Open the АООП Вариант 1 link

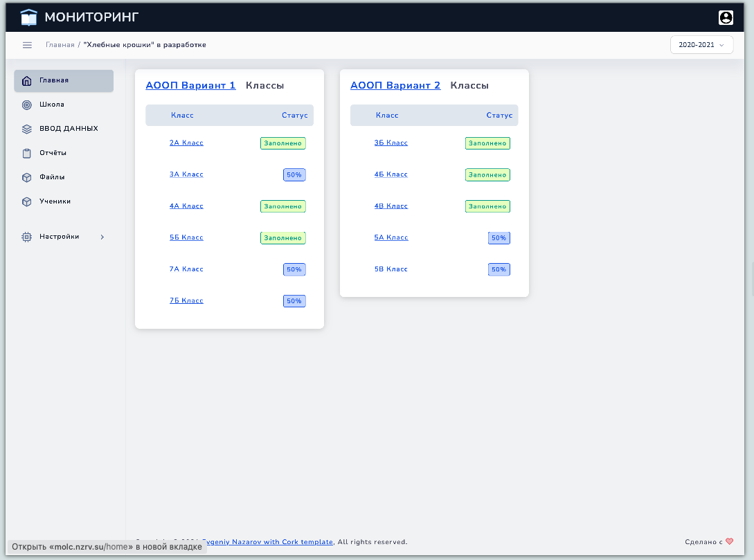[191, 86]
